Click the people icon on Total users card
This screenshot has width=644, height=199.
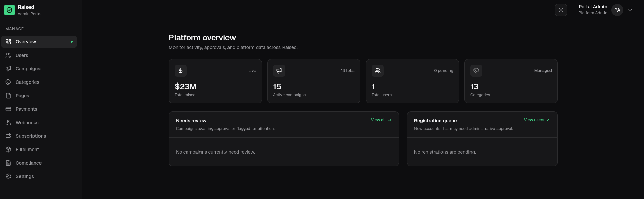tap(378, 71)
